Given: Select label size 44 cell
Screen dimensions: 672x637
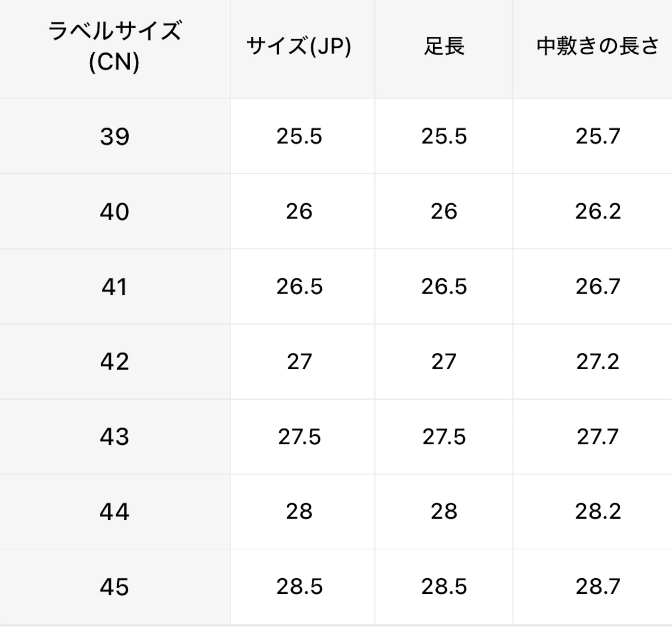Looking at the screenshot, I should pos(114,511).
